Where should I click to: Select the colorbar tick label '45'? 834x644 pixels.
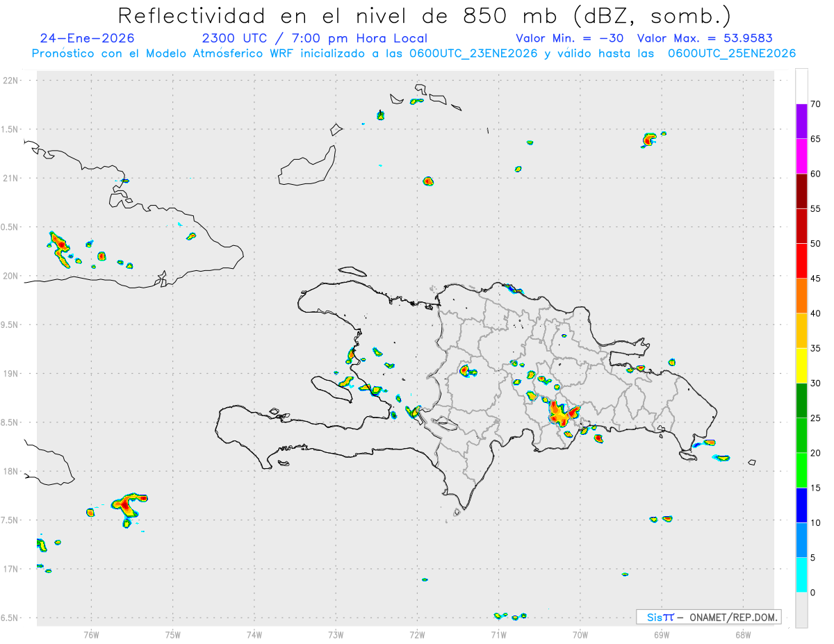coord(815,279)
